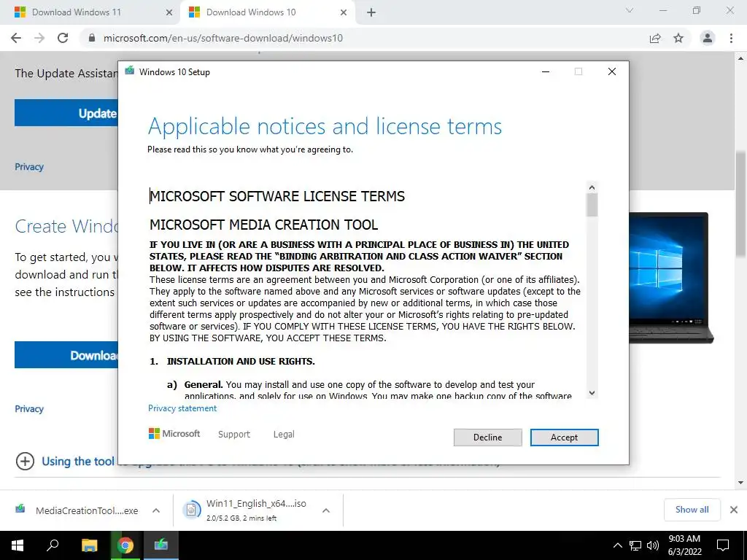Screen dimensions: 747x560
Task: Reload the current page
Action: pos(63,38)
